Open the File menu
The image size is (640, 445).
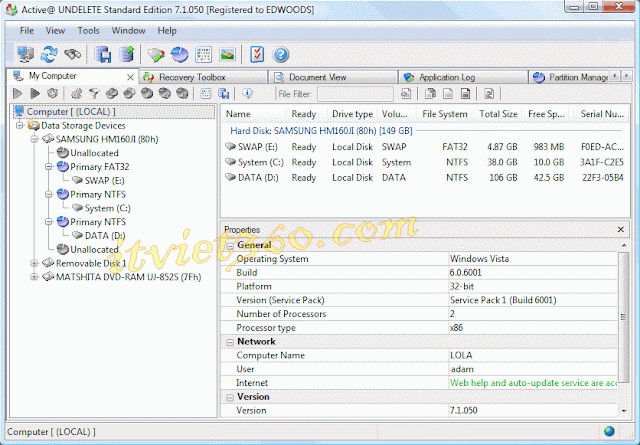[27, 31]
